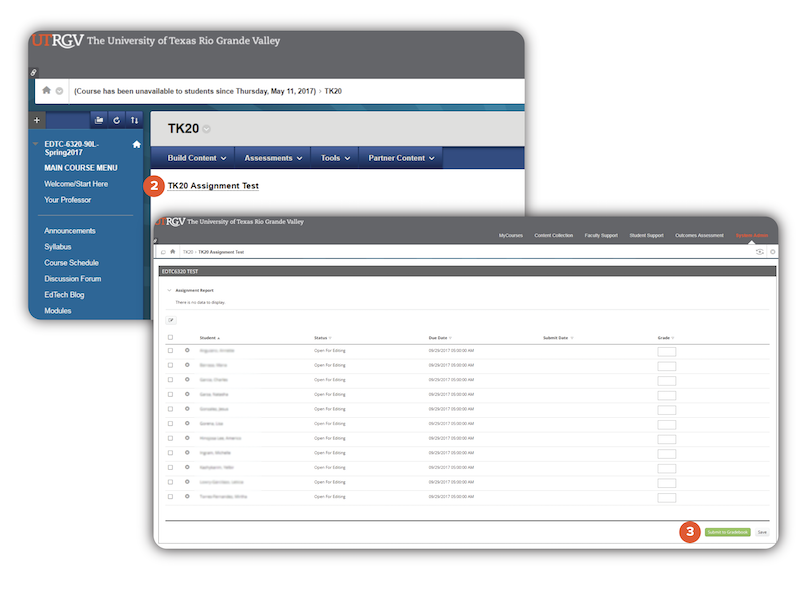800x591 pixels.
Task: Collapse the Assignment Report section
Action: [169, 290]
